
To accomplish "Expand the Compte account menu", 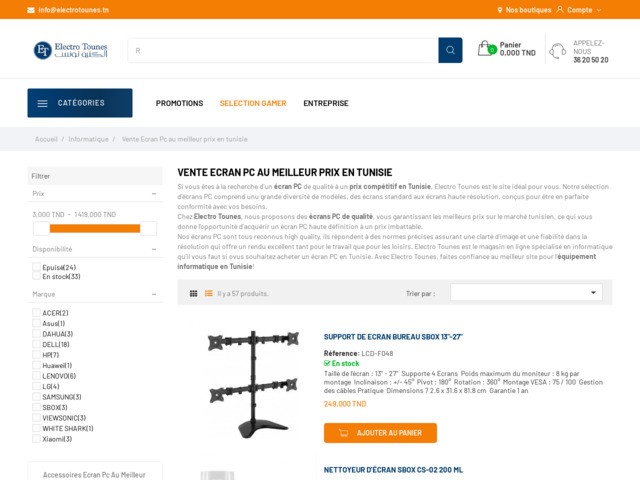I will [579, 10].
